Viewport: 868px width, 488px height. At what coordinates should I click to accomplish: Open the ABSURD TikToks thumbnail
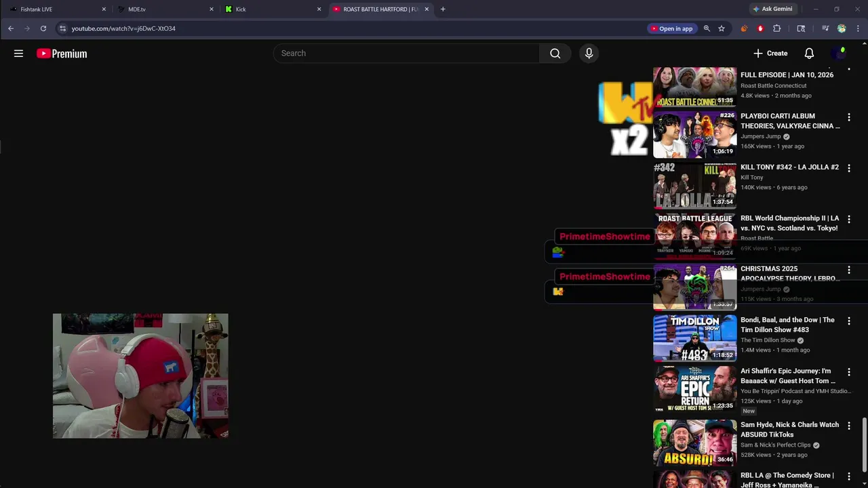(694, 443)
